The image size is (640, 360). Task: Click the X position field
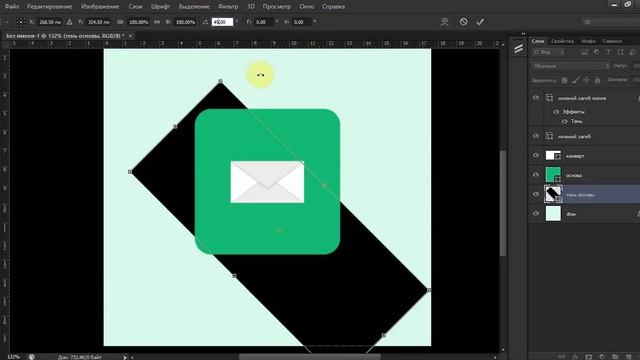point(50,22)
